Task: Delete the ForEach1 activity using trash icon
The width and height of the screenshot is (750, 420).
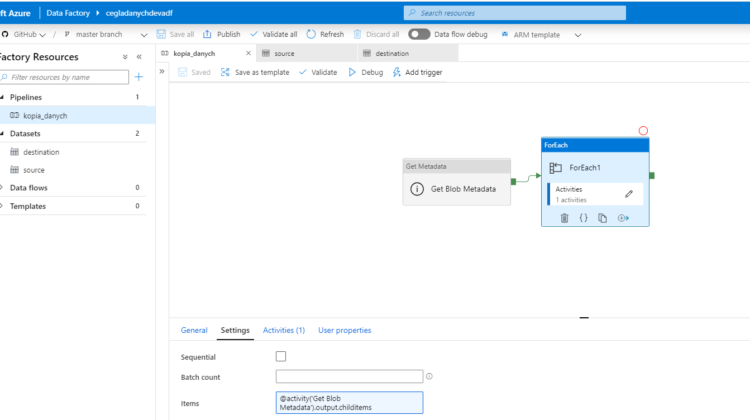Action: (564, 218)
